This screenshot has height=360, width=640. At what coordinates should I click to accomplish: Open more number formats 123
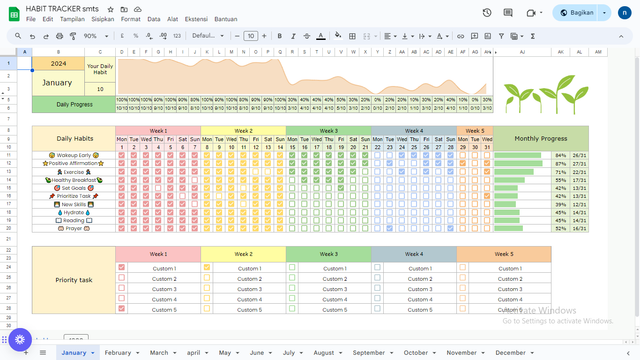click(177, 36)
